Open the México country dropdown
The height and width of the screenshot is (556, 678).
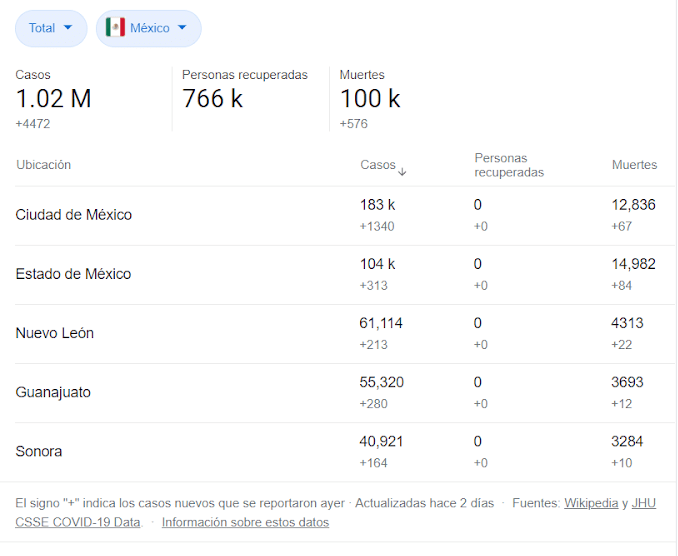(x=148, y=28)
